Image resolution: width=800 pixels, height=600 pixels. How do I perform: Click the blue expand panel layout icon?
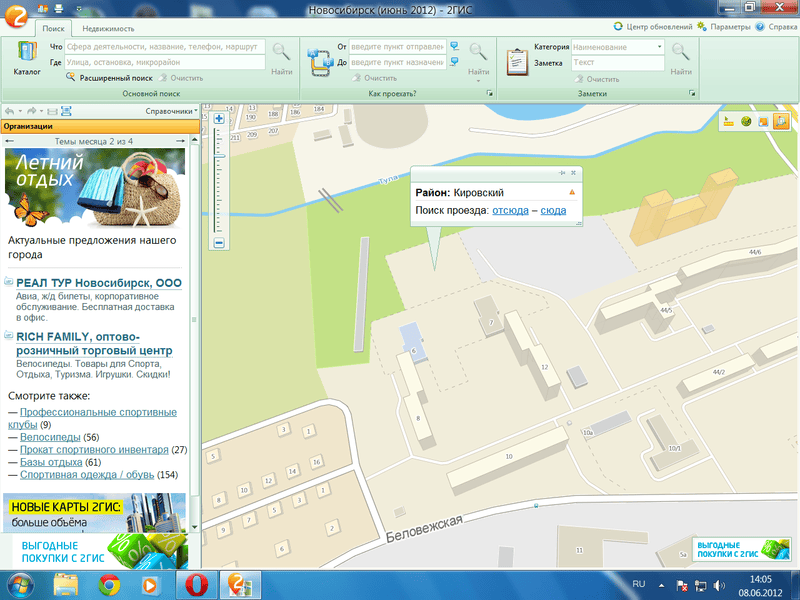tap(66, 111)
